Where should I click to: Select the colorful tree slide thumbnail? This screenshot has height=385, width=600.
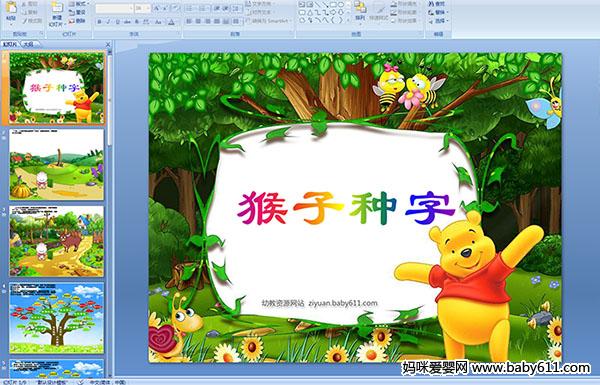pyautogui.click(x=57, y=318)
